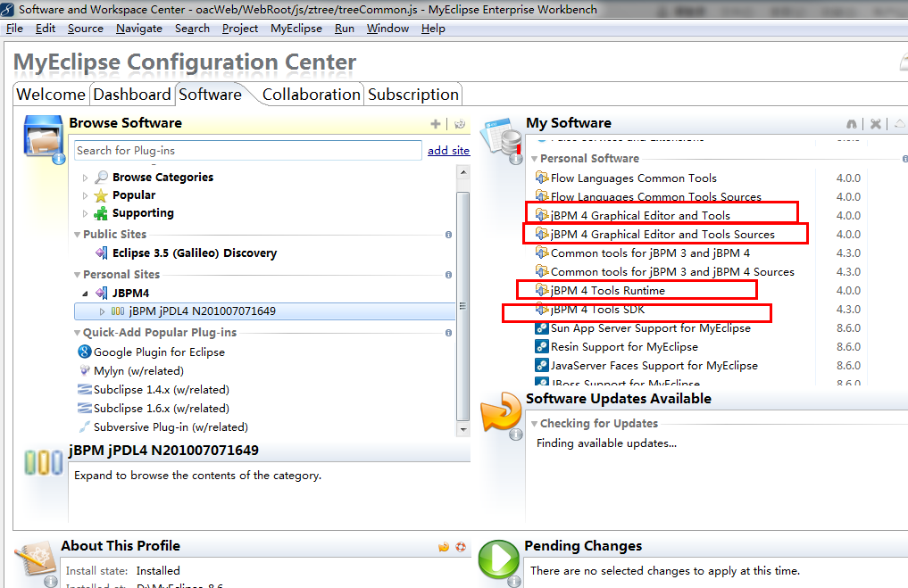Select JavaServer Faces Support for MyEclipse
Screen dimensions: 908x588
[x=654, y=365]
